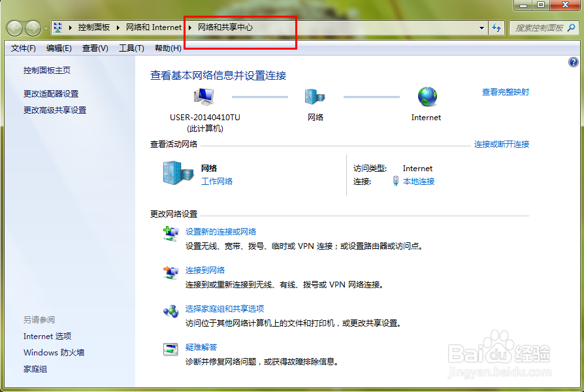Open the 帮助(H) menu
The height and width of the screenshot is (392, 584).
tap(168, 48)
